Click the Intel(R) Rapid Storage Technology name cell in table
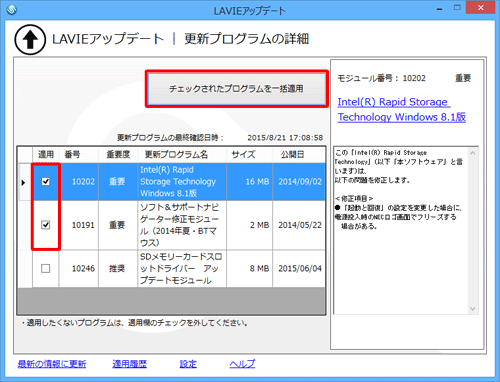This screenshot has width=500, height=382. point(182,182)
